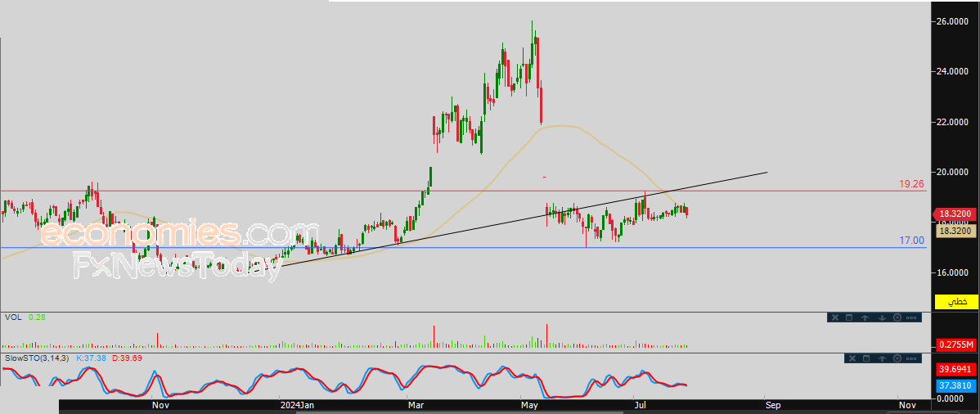Viewport: 980px width, 414px height.
Task: Click the 16.0000 price axis label
Action: 952,272
